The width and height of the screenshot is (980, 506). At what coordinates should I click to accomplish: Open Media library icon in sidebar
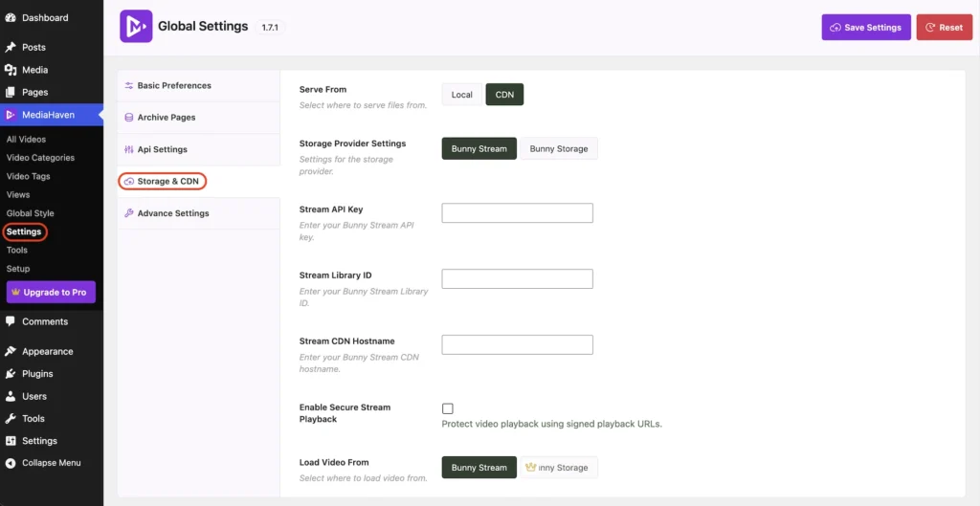point(10,70)
